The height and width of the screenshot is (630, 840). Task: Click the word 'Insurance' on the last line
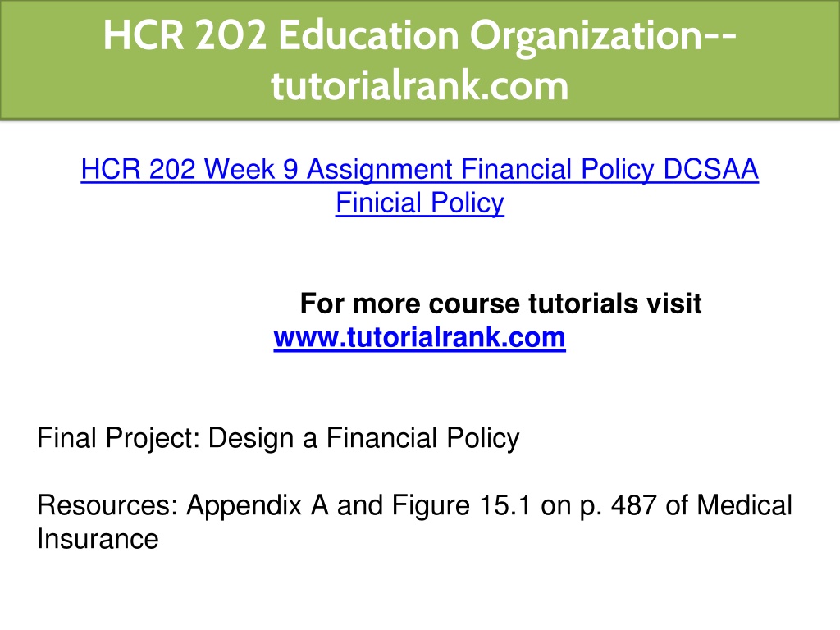pyautogui.click(x=98, y=538)
